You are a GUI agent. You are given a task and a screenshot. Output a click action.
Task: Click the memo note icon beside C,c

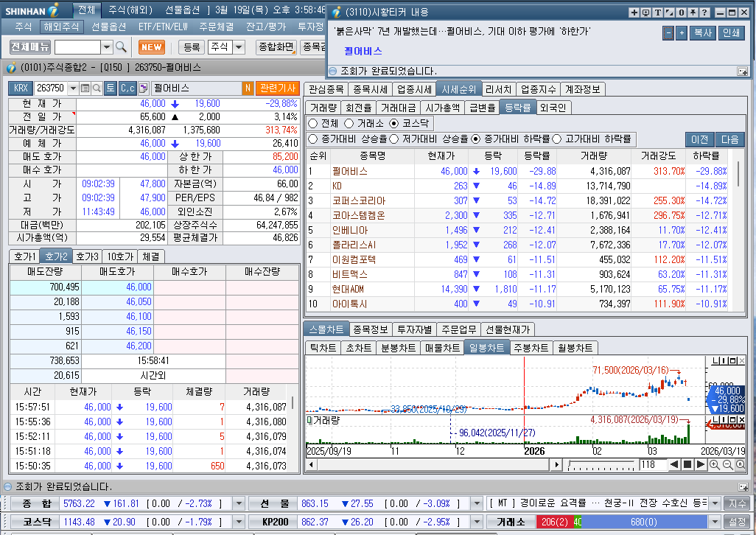tap(144, 88)
